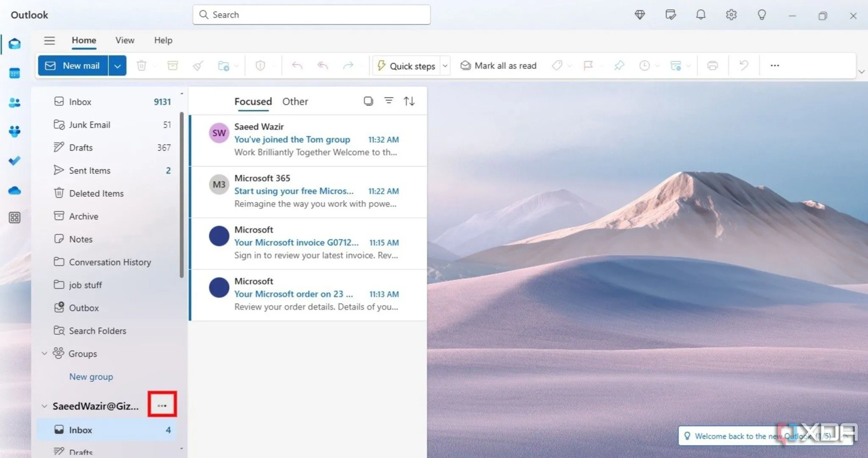
Task: Click the Select mode icon in message list
Action: [368, 101]
